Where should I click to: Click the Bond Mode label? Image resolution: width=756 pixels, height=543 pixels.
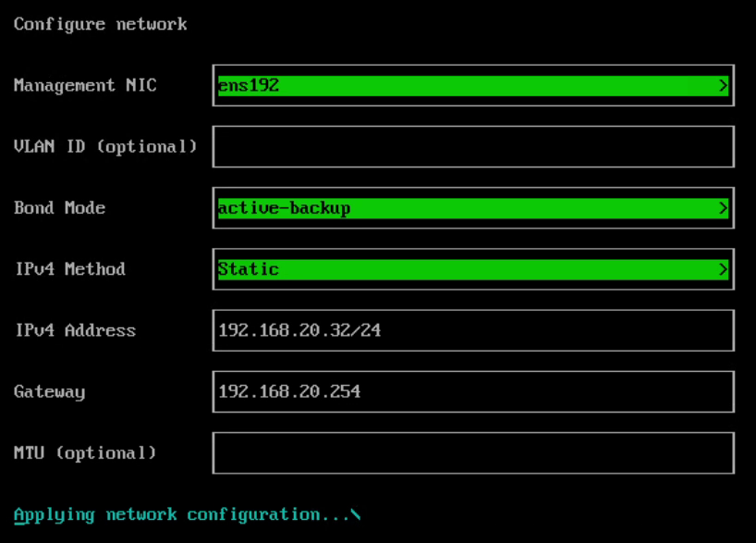click(60, 208)
